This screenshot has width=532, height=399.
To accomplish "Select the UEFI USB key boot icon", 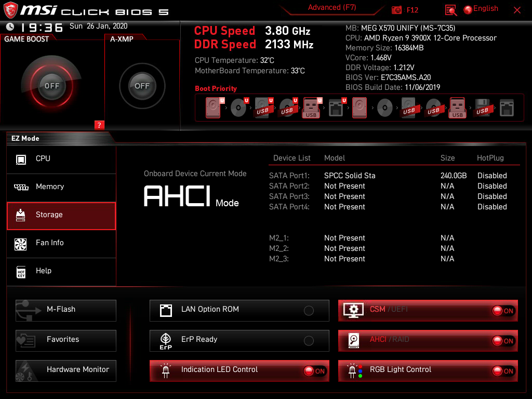I will 312,108.
